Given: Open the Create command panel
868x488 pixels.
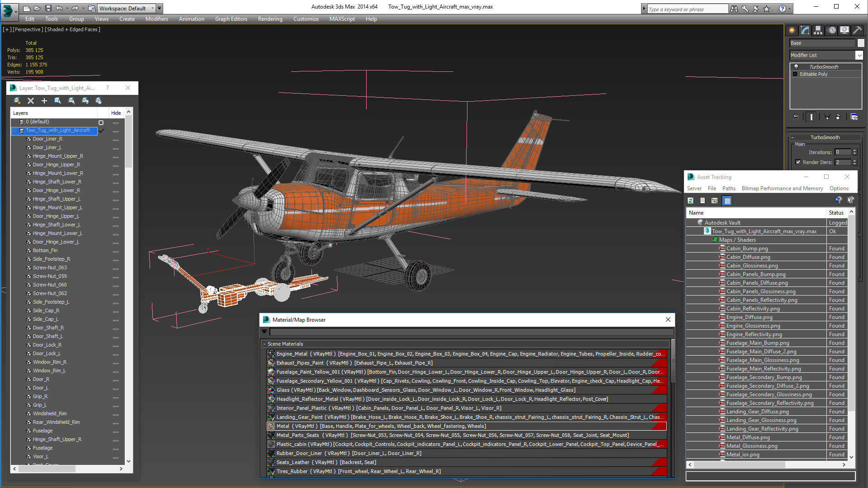Looking at the screenshot, I should click(x=792, y=30).
